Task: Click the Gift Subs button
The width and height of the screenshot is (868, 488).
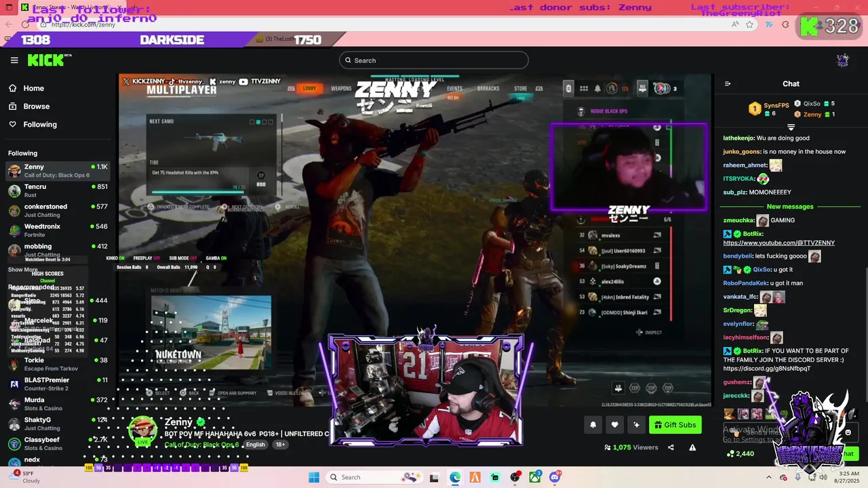Action: 675,425
